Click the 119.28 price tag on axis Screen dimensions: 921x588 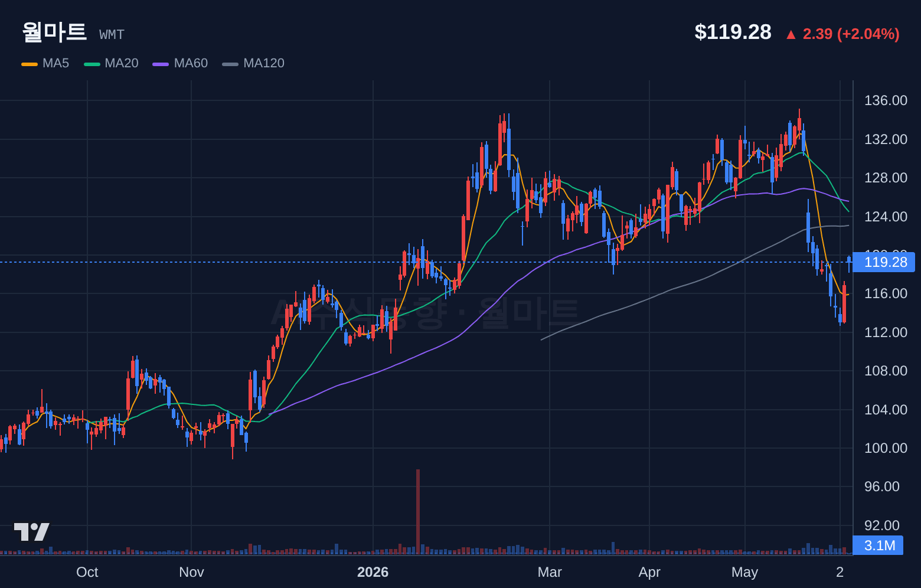(x=884, y=262)
